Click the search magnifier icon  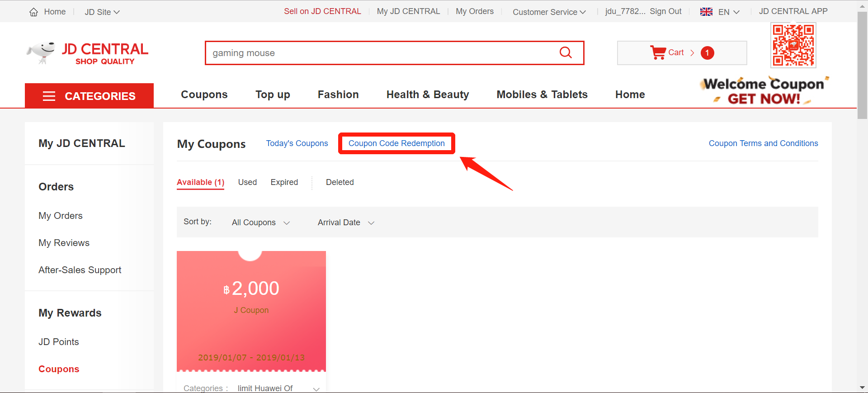(x=566, y=52)
